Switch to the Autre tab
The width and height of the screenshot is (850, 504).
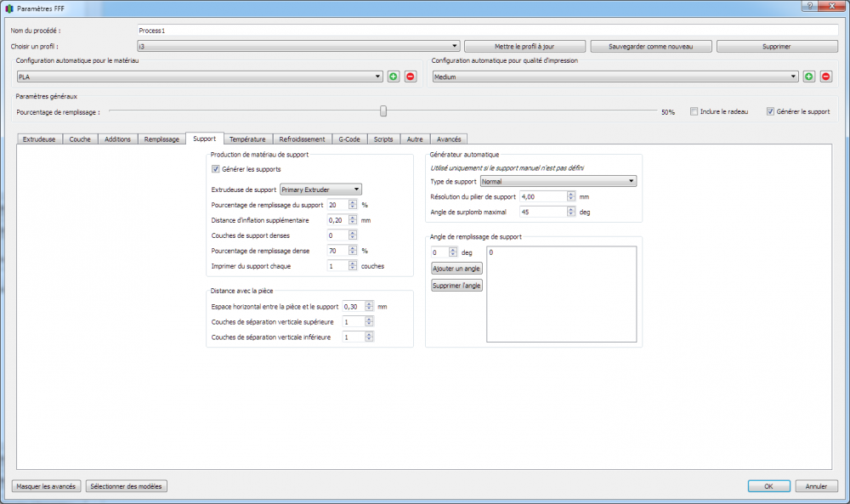click(x=415, y=139)
